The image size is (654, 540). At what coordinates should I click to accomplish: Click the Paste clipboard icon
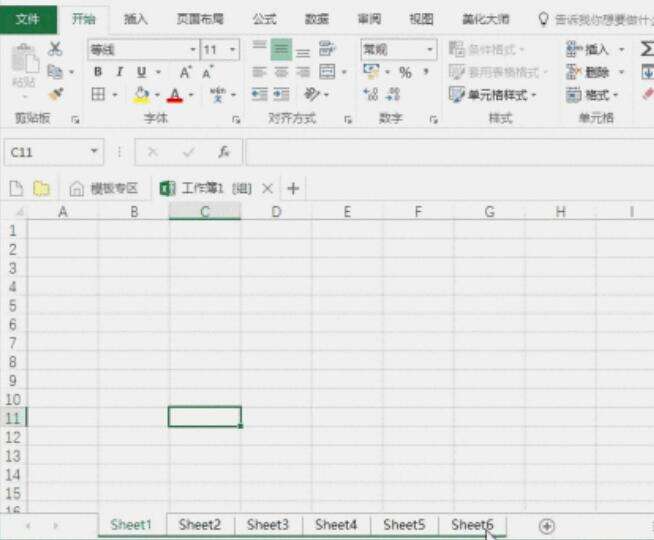click(x=25, y=58)
